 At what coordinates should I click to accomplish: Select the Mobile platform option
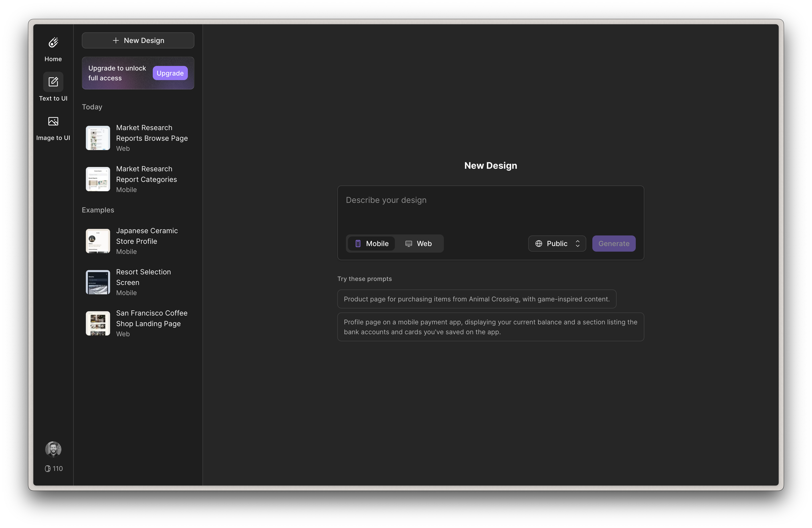coord(372,244)
